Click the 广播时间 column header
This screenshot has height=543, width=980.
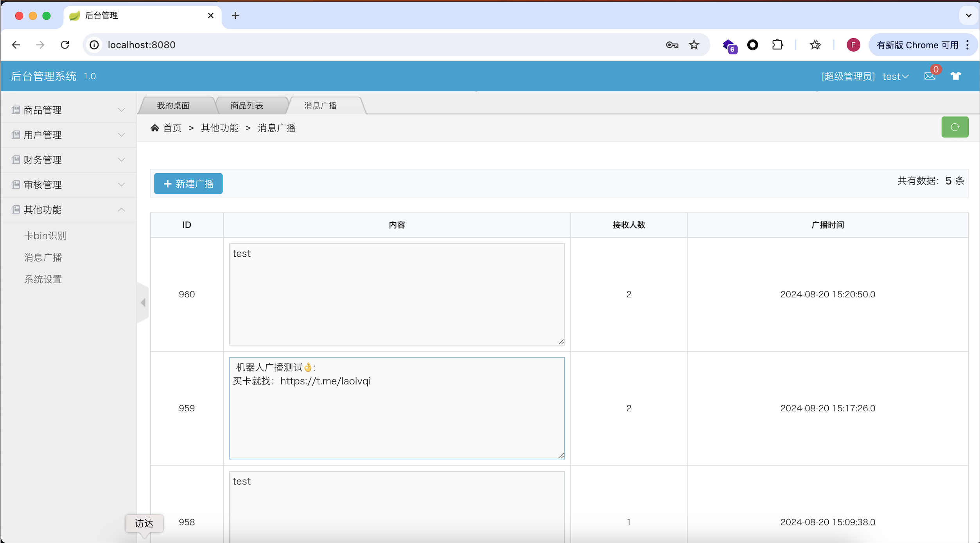[827, 225]
